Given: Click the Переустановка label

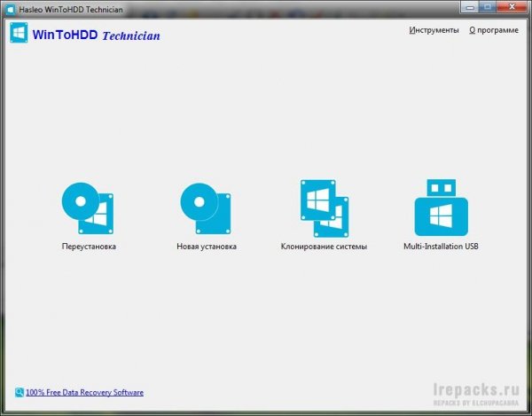Looking at the screenshot, I should (x=89, y=247).
